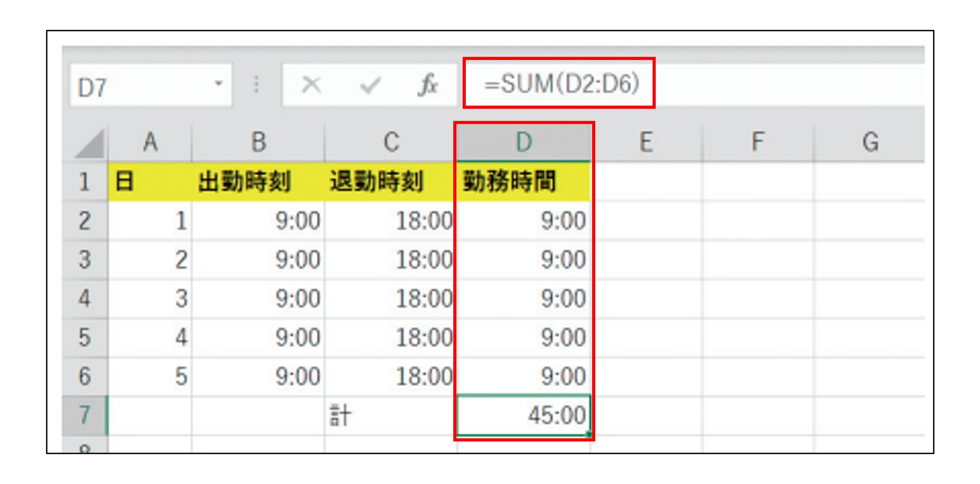Viewport: 980px width, 484px height.
Task: Select row 1 header
Action: [85, 182]
